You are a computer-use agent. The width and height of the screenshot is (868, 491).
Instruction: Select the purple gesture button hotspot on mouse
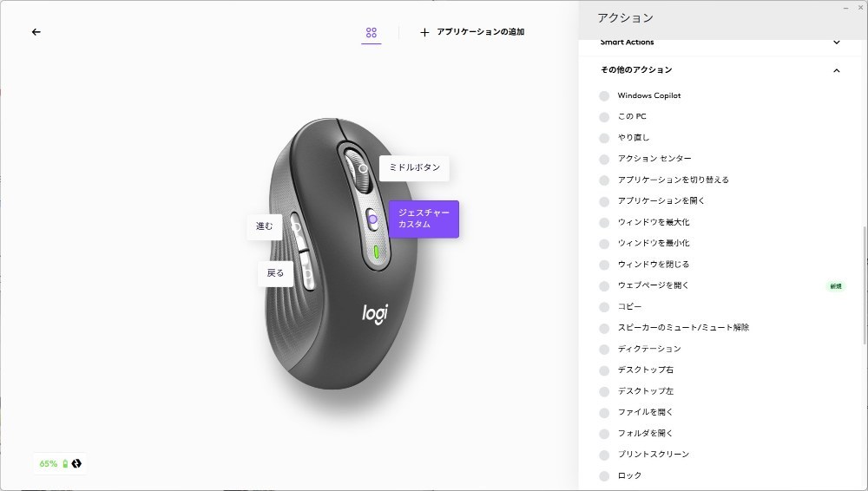[x=372, y=219]
